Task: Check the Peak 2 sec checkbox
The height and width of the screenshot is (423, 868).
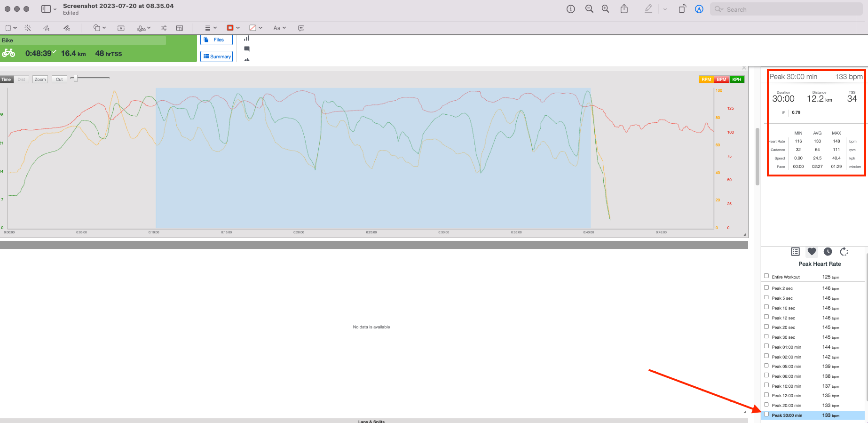Action: tap(766, 287)
